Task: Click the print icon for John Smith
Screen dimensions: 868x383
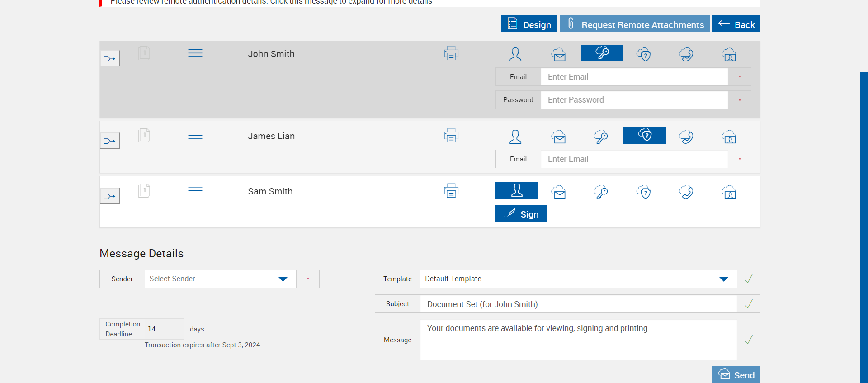Action: tap(451, 53)
